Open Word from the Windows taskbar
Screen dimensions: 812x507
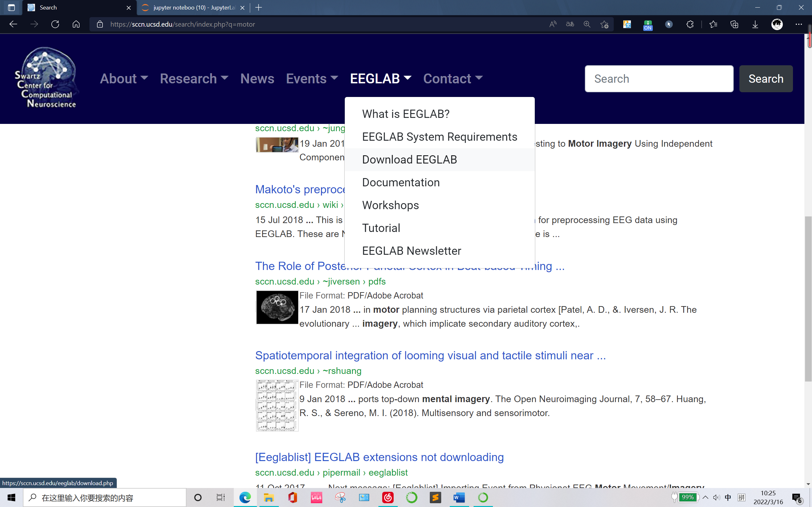(x=459, y=497)
